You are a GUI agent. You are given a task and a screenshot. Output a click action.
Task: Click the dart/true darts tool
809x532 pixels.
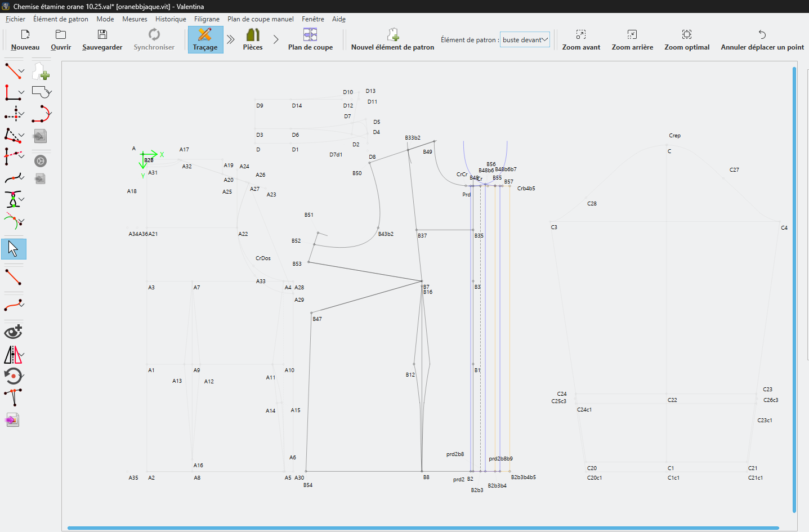tap(12, 199)
